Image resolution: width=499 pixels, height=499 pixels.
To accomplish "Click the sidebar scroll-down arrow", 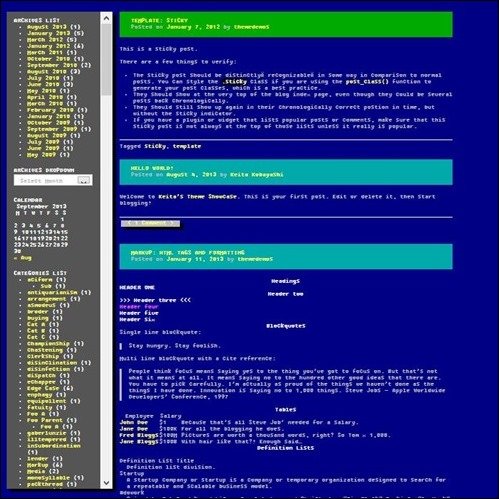I will (106, 483).
